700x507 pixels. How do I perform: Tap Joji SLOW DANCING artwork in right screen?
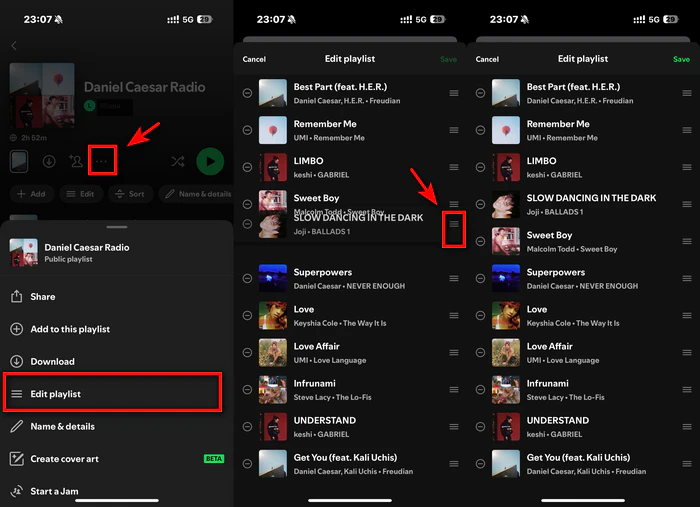[x=506, y=204]
